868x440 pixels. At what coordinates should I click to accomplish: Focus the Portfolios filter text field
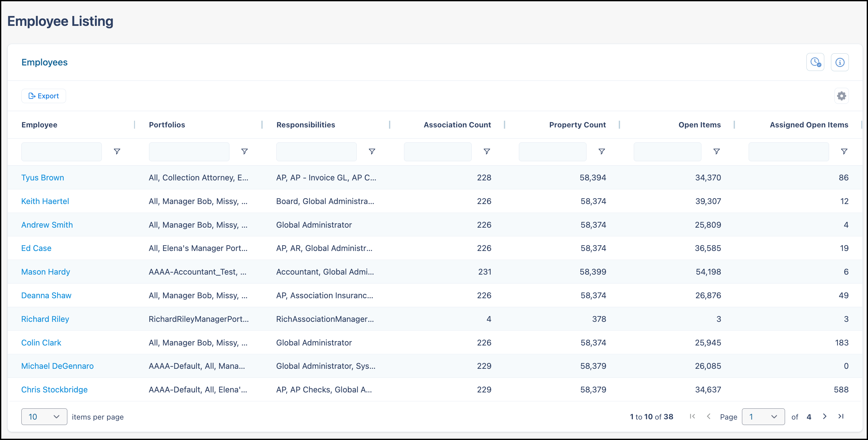coord(189,152)
